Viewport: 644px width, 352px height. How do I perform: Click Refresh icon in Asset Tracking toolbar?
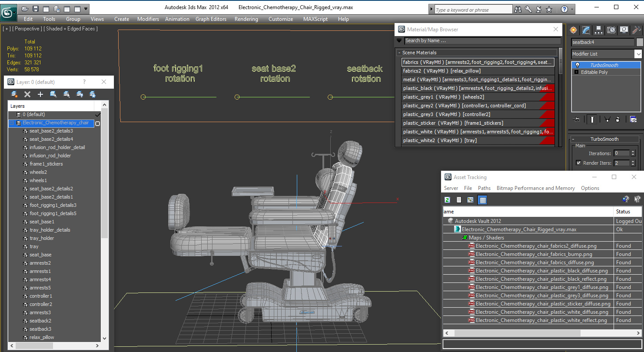point(447,200)
